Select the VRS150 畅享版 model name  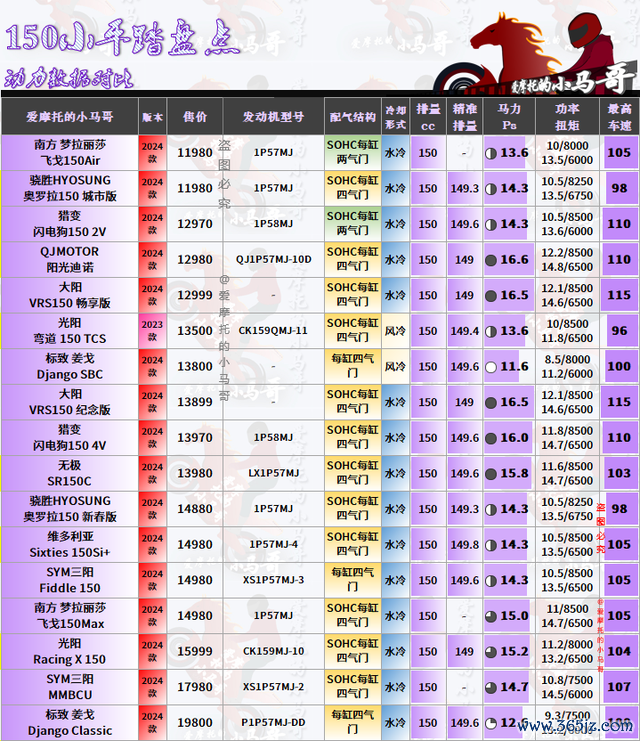[70, 303]
